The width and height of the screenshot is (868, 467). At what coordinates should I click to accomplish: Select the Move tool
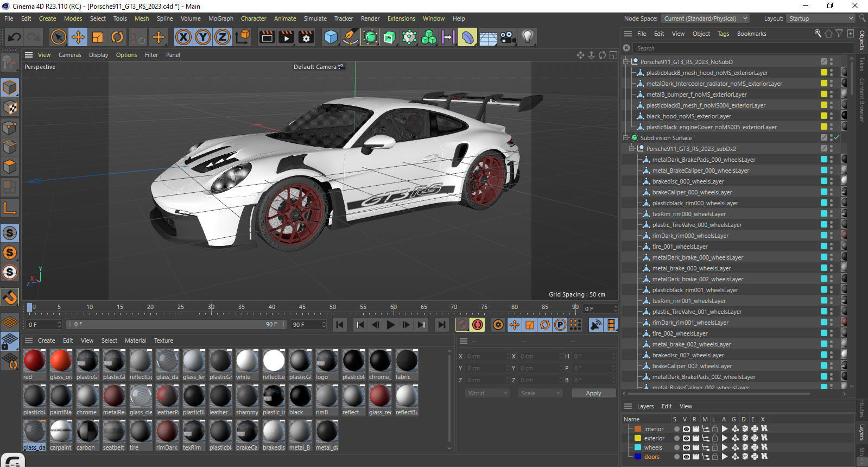(x=78, y=37)
